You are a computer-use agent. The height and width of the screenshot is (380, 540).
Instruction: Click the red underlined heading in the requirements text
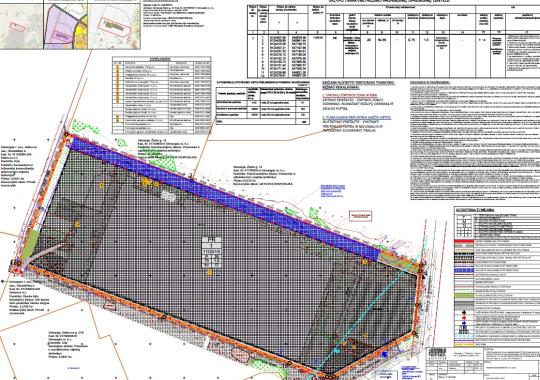click(350, 95)
